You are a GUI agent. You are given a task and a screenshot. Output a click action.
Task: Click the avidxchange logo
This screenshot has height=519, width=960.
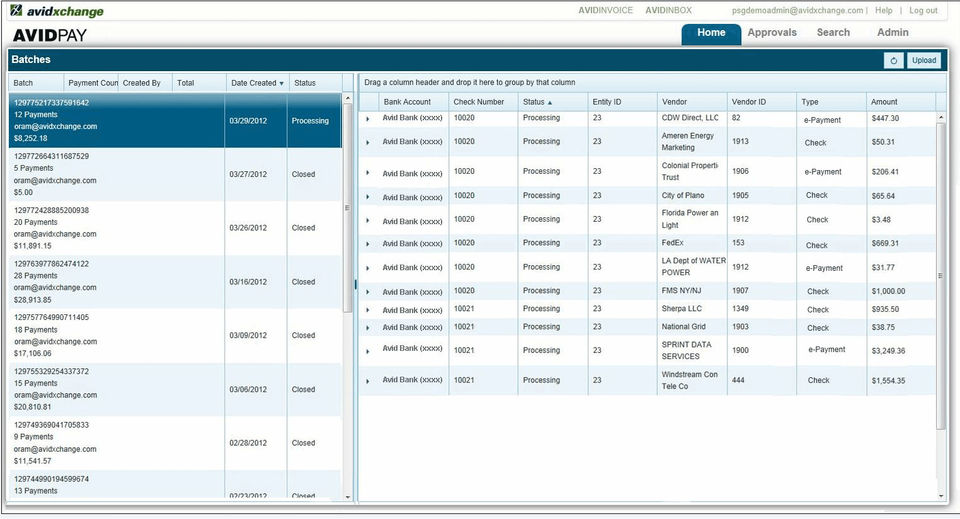point(57,11)
